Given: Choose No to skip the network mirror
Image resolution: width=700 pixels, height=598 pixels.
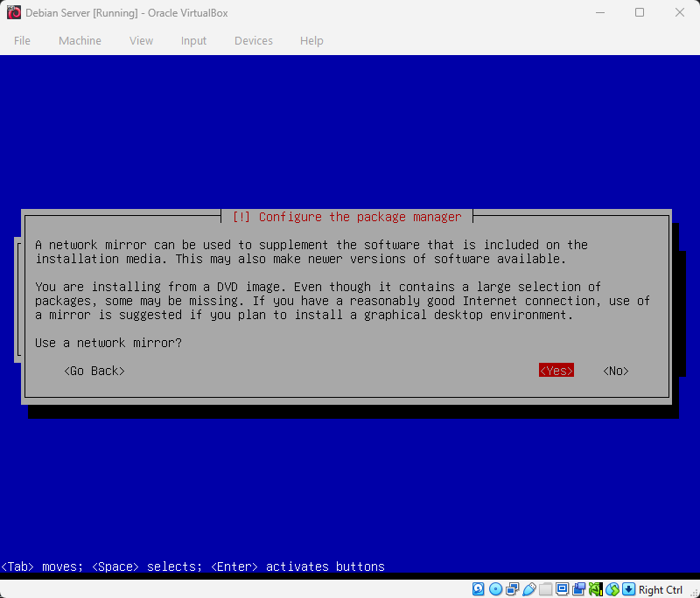Looking at the screenshot, I should coord(614,370).
